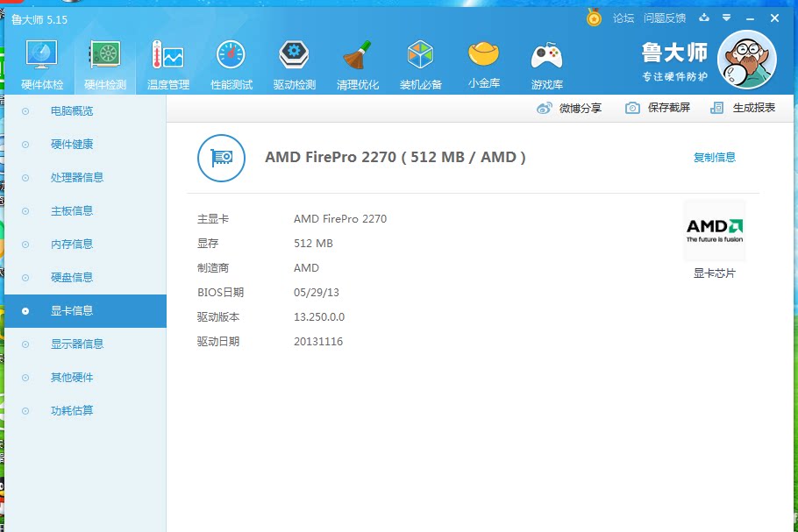Click the report icon beside 生成报表
The image size is (798, 532).
[716, 108]
